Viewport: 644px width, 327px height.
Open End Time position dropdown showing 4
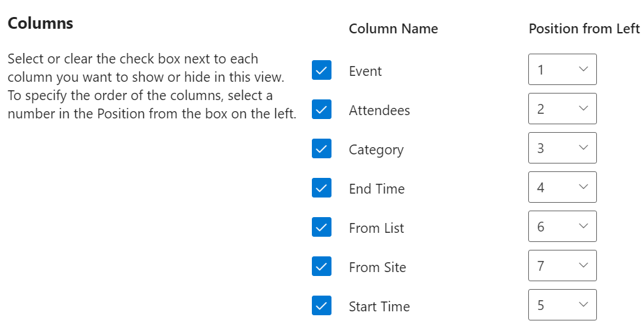(x=562, y=187)
